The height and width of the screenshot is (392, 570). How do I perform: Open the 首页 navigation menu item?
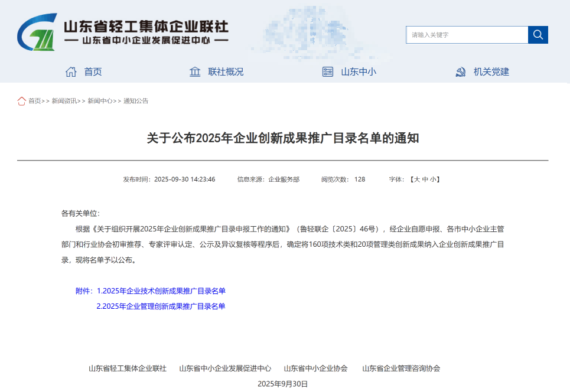pyautogui.click(x=93, y=72)
